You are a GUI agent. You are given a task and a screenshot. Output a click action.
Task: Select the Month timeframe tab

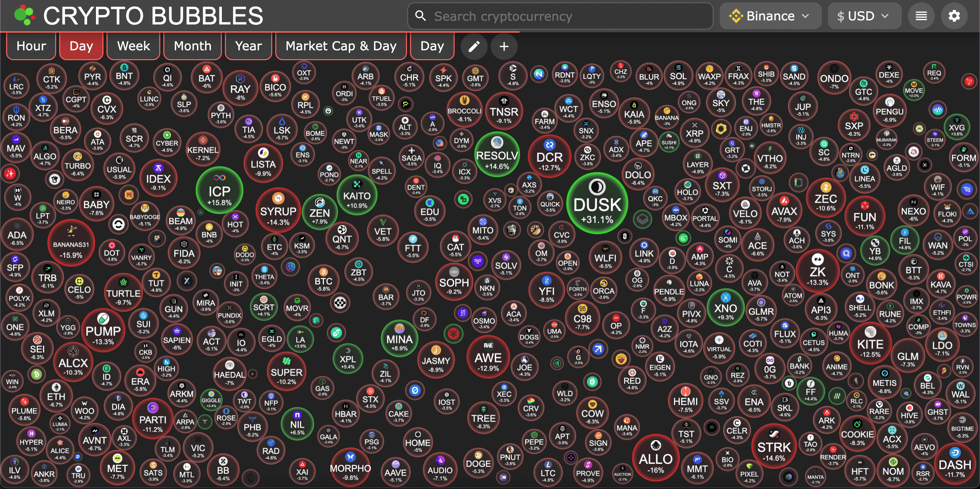(193, 46)
